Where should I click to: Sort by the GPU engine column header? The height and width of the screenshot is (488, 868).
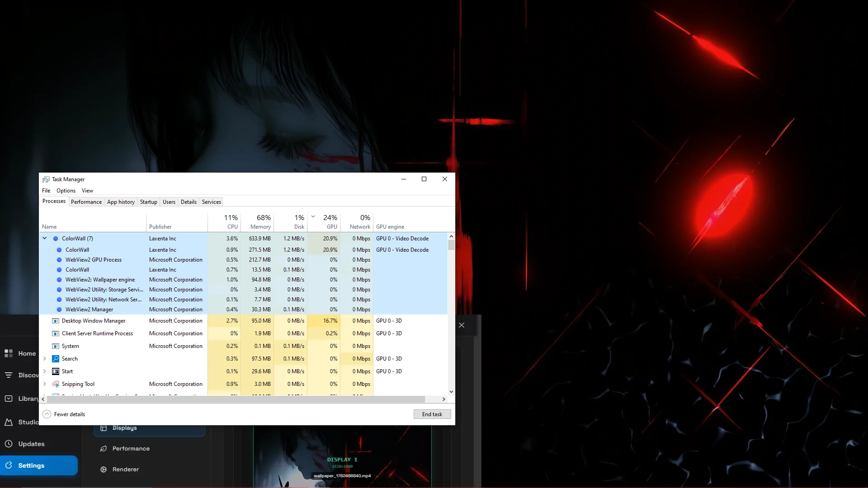point(410,222)
